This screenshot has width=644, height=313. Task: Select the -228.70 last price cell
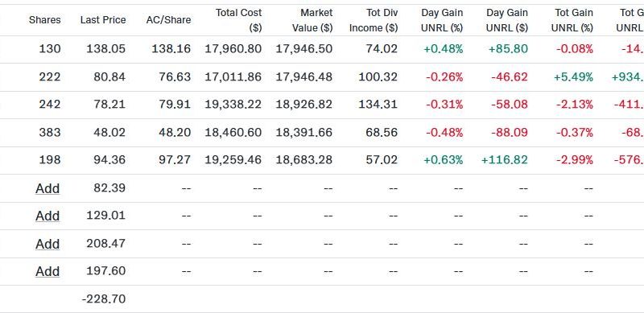click(x=104, y=299)
